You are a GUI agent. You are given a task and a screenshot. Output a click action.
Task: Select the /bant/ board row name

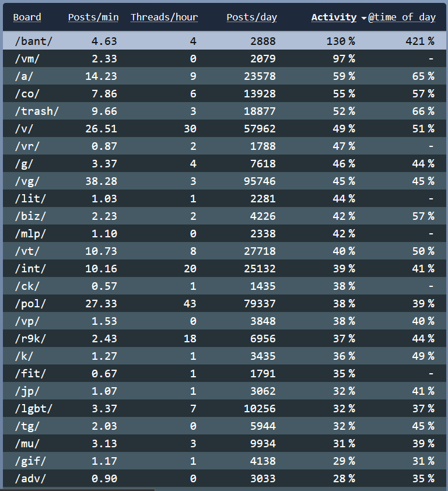pyautogui.click(x=33, y=41)
